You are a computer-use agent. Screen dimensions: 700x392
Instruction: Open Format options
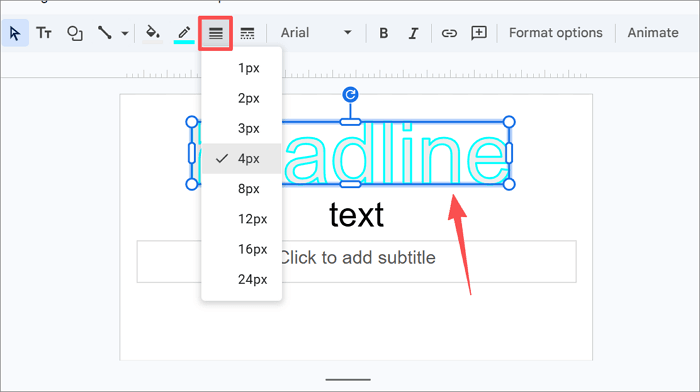point(556,33)
